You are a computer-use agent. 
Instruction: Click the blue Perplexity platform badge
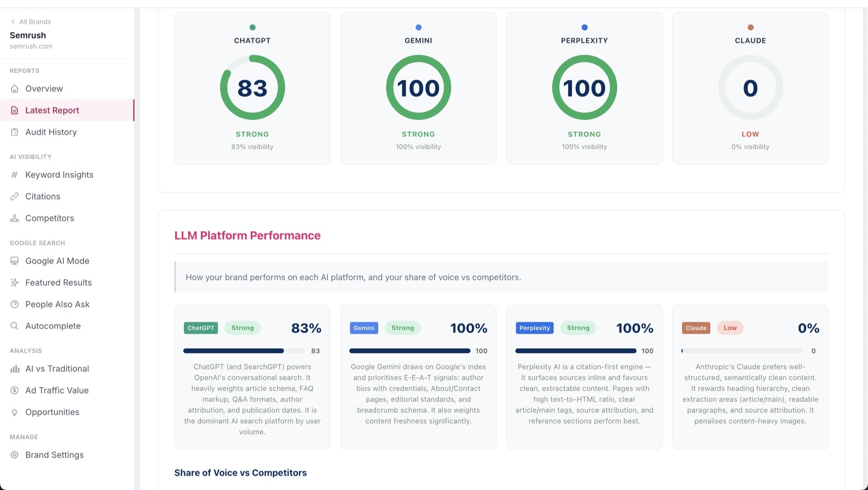(534, 328)
